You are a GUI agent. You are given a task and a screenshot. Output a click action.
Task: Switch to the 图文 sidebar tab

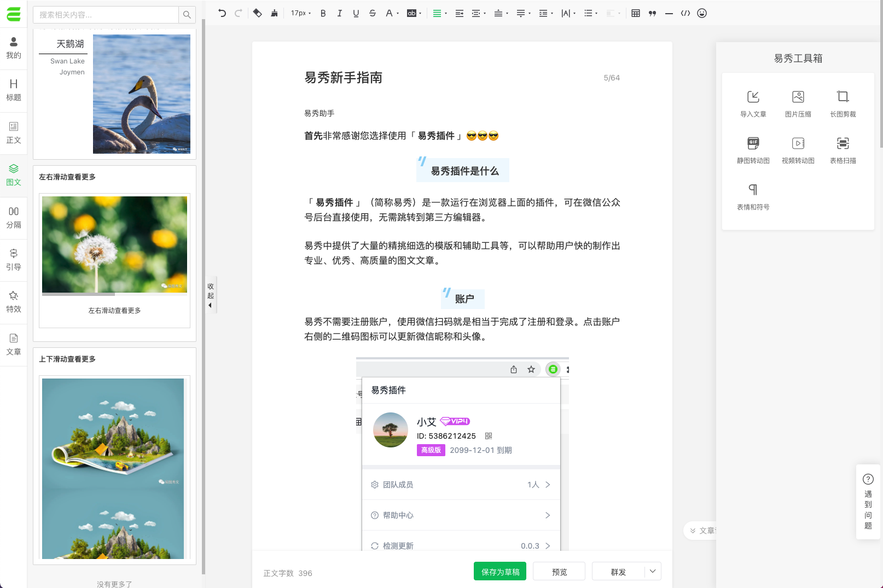click(x=14, y=175)
